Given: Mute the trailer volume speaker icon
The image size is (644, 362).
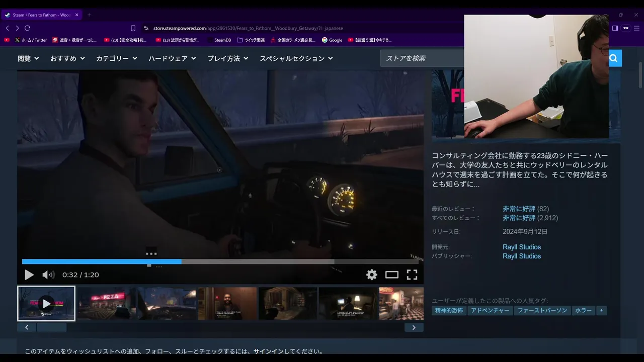Looking at the screenshot, I should coord(48,275).
